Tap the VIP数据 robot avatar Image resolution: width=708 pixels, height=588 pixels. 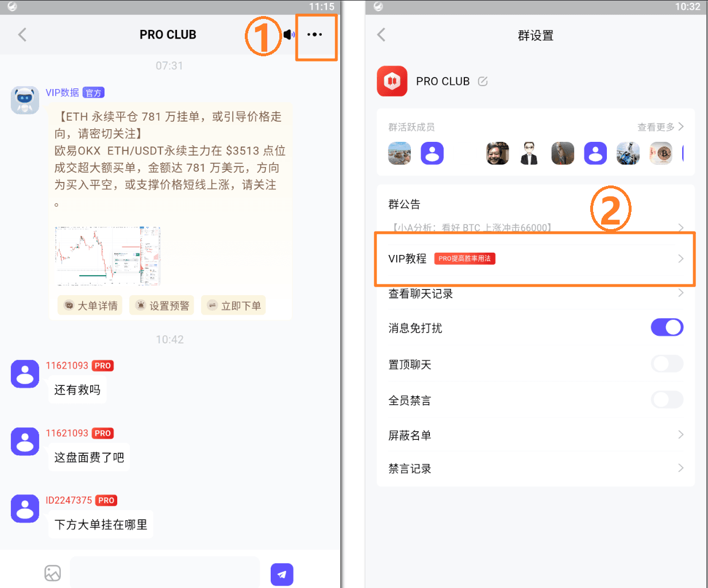(25, 100)
